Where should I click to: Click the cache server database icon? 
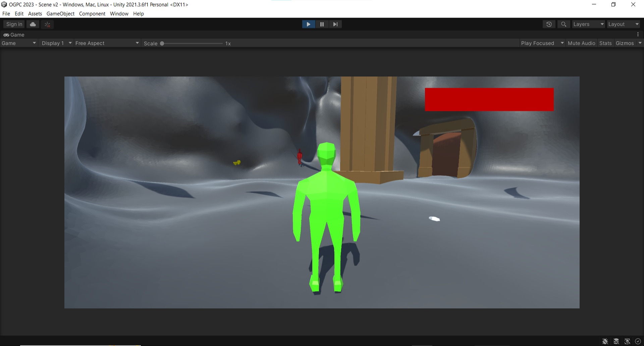click(616, 341)
